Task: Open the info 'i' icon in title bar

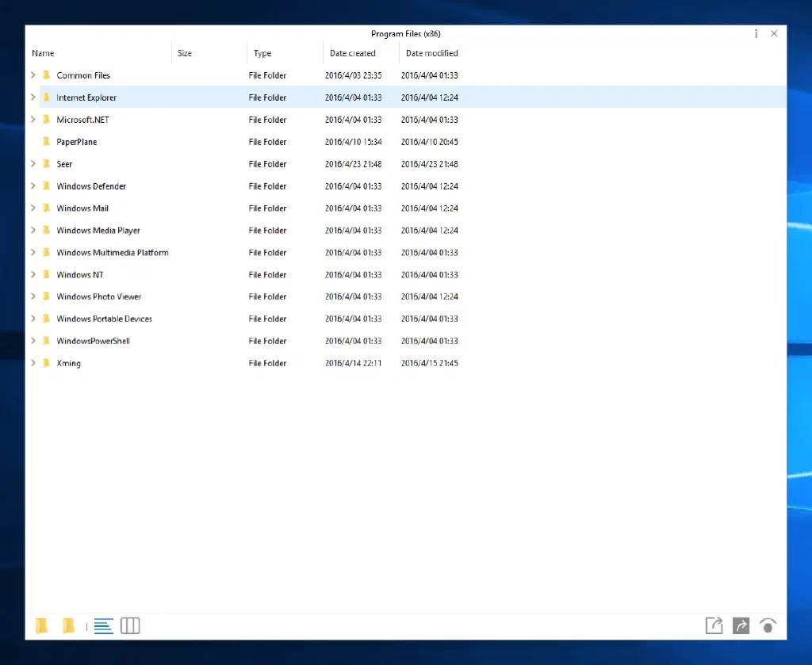Action: (x=756, y=33)
